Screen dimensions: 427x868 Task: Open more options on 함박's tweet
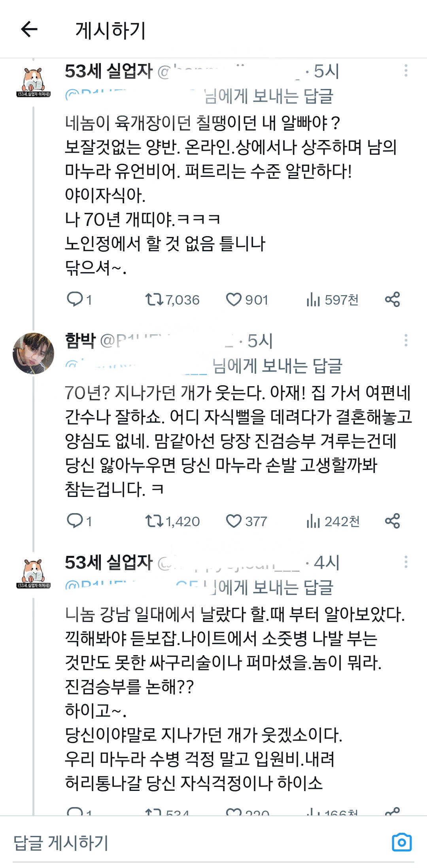pos(406,340)
